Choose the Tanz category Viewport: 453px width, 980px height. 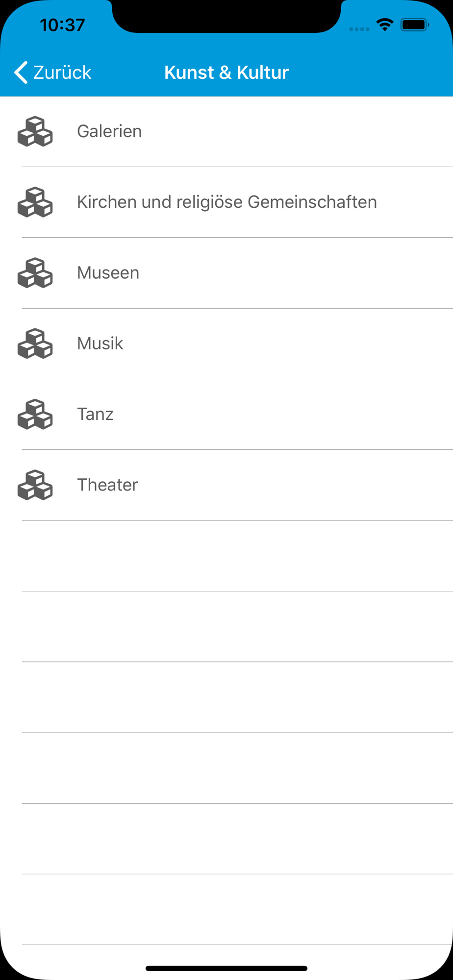pos(226,414)
